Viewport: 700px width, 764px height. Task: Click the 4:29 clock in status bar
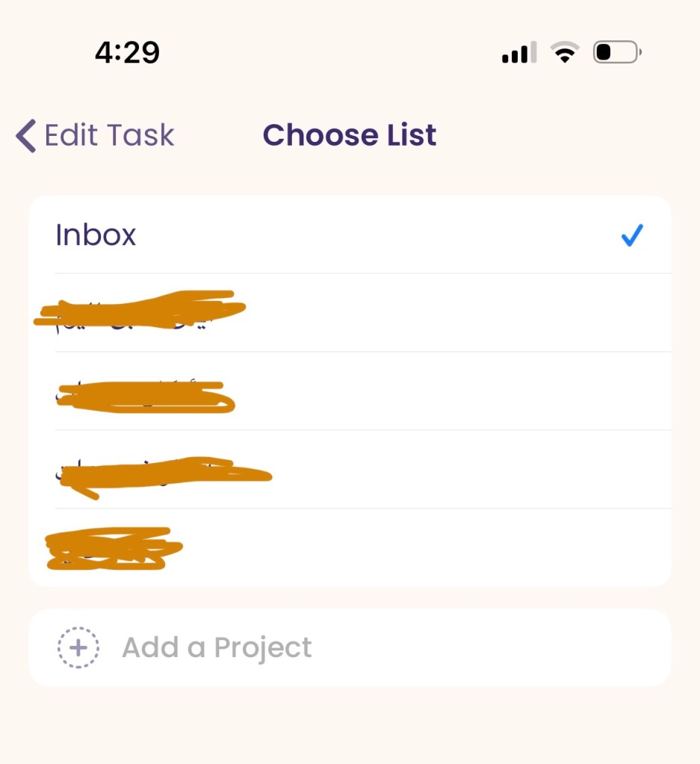(128, 52)
